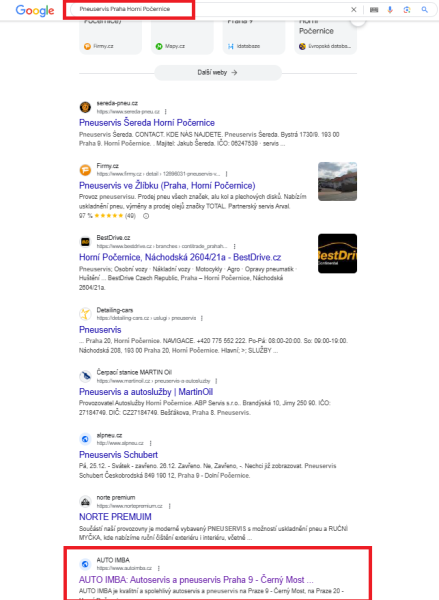Open Mapy.cz card in sources row

[182, 38]
